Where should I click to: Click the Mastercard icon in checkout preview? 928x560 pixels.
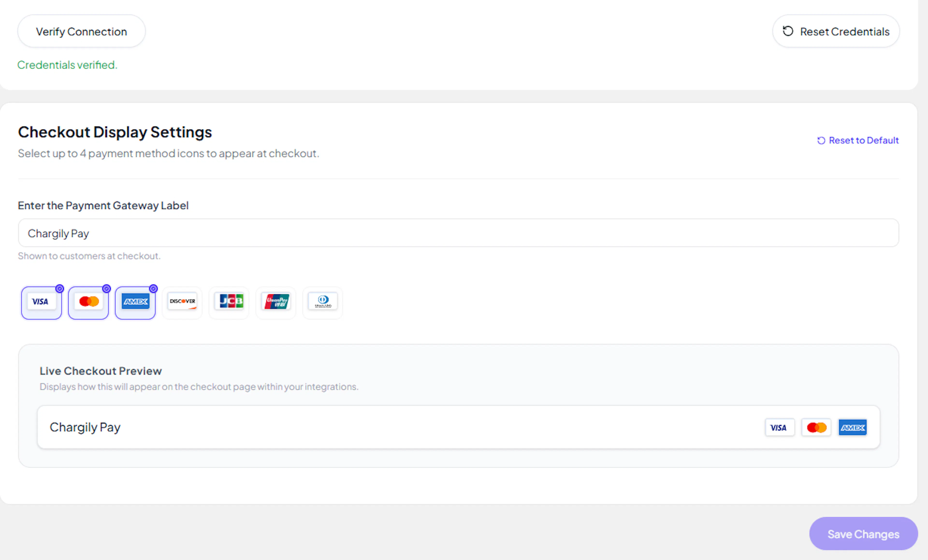[x=816, y=428]
